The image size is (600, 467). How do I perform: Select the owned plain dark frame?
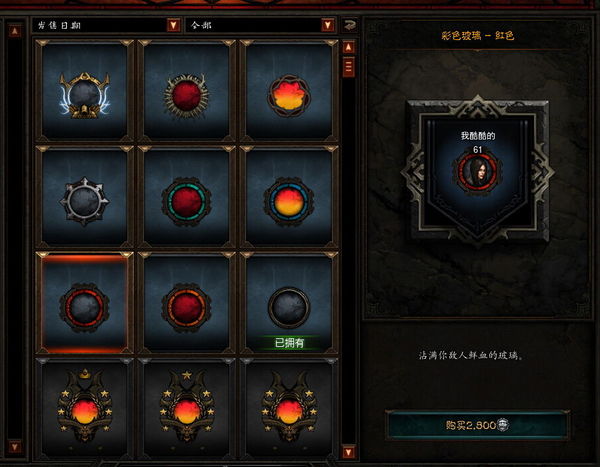[289, 303]
